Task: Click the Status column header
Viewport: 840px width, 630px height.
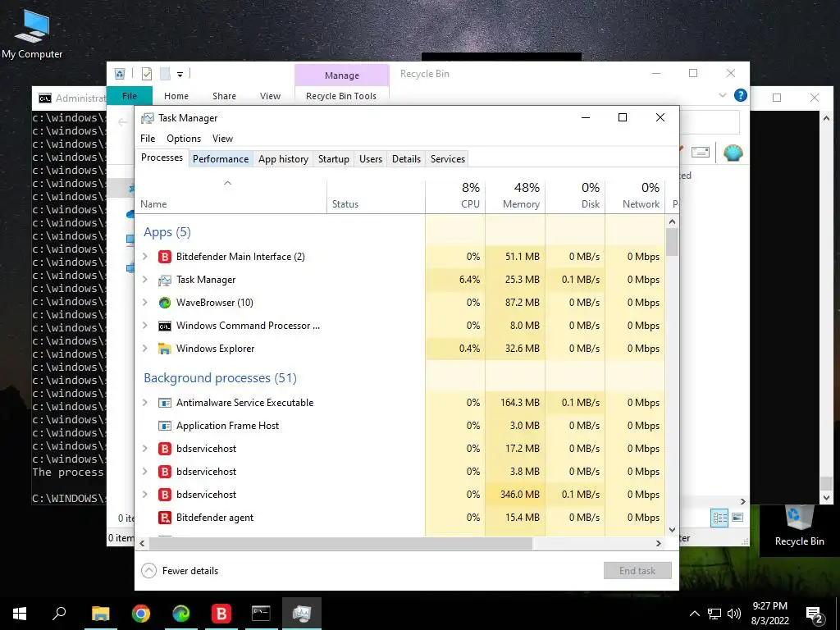Action: [376, 196]
